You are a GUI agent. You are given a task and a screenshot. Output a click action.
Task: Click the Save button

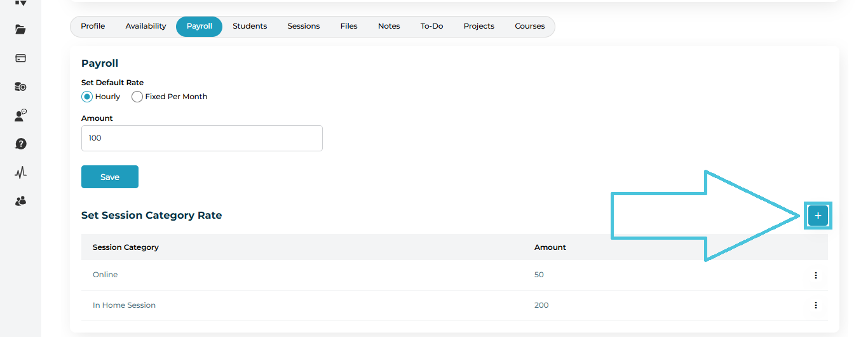coord(110,177)
